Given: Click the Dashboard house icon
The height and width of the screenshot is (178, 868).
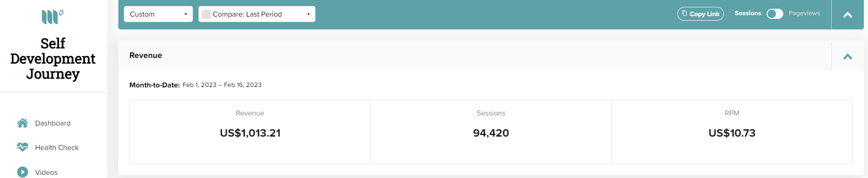Looking at the screenshot, I should click(23, 123).
